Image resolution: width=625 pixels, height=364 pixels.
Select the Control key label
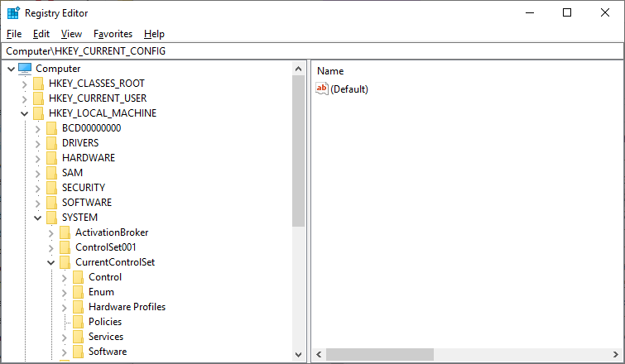[105, 277]
